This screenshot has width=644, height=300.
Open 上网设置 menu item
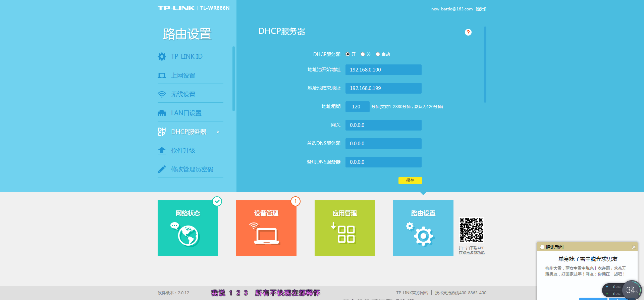(191, 76)
